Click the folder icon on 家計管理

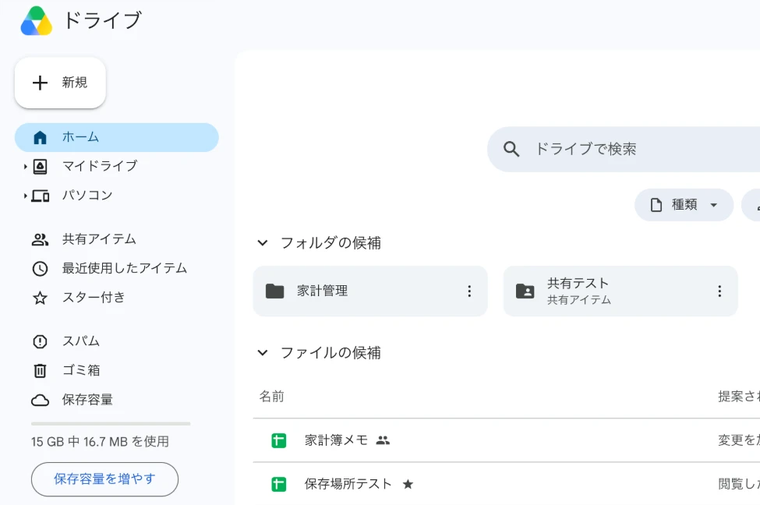275,291
